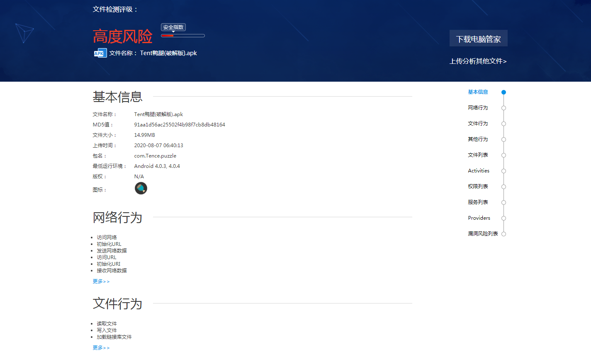Viewport: 591px width, 364px height.
Task: Click the package name com.Tence.puzzle
Action: tap(155, 156)
